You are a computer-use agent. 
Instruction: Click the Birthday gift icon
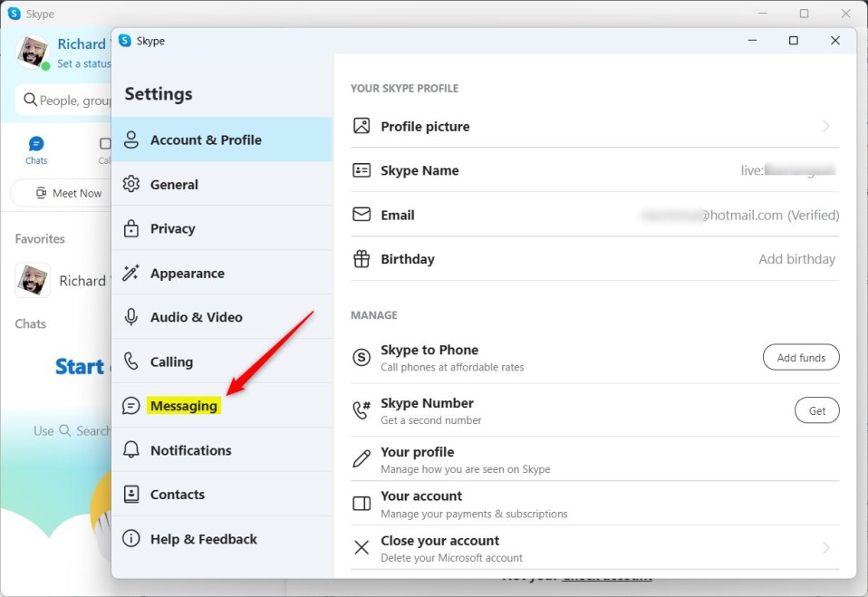pyautogui.click(x=362, y=258)
